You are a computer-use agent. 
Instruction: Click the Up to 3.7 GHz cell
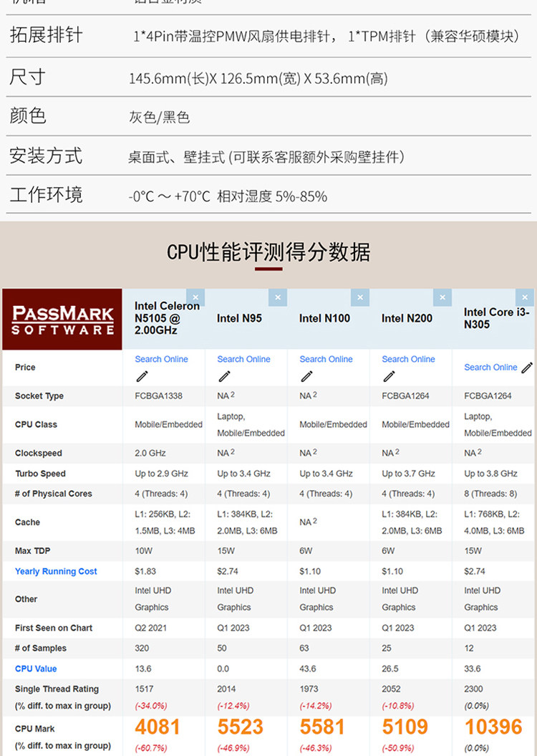[408, 474]
